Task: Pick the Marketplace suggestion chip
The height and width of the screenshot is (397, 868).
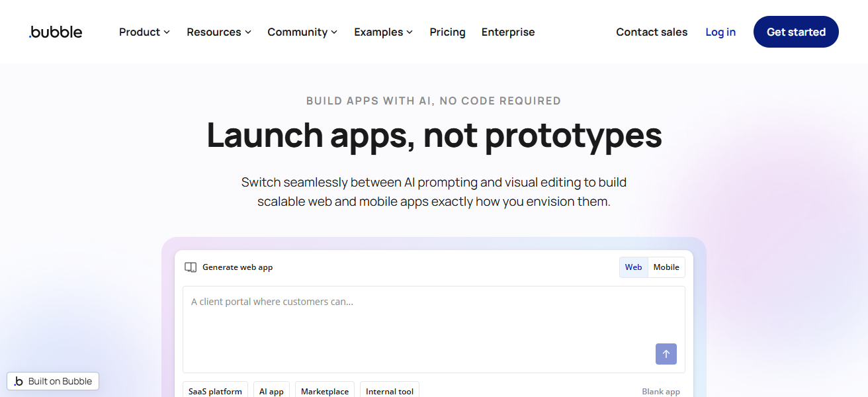Action: [x=325, y=391]
